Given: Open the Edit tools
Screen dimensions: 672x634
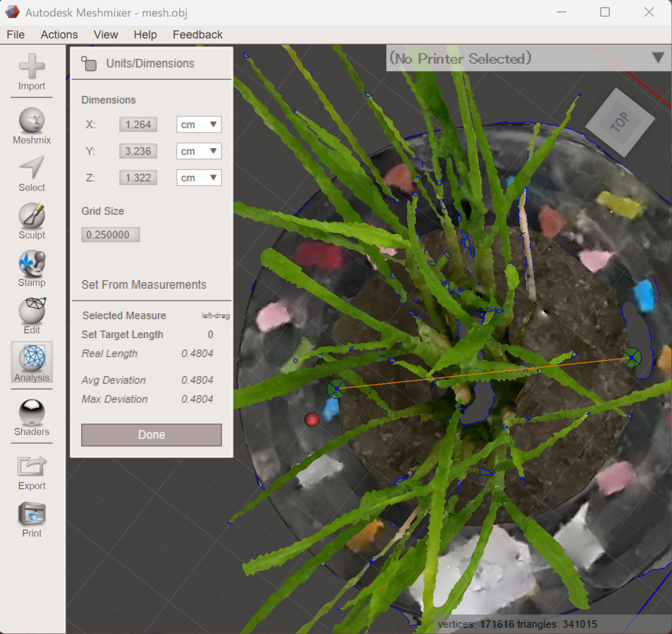Looking at the screenshot, I should pos(31,316).
